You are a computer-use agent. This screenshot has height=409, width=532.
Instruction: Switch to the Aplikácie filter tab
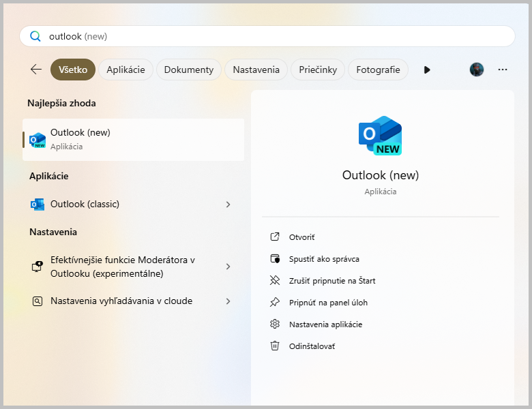(x=126, y=70)
